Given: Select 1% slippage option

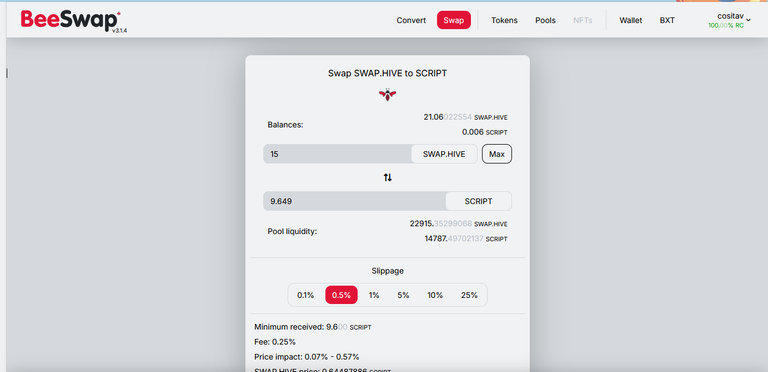Looking at the screenshot, I should pyautogui.click(x=374, y=295).
